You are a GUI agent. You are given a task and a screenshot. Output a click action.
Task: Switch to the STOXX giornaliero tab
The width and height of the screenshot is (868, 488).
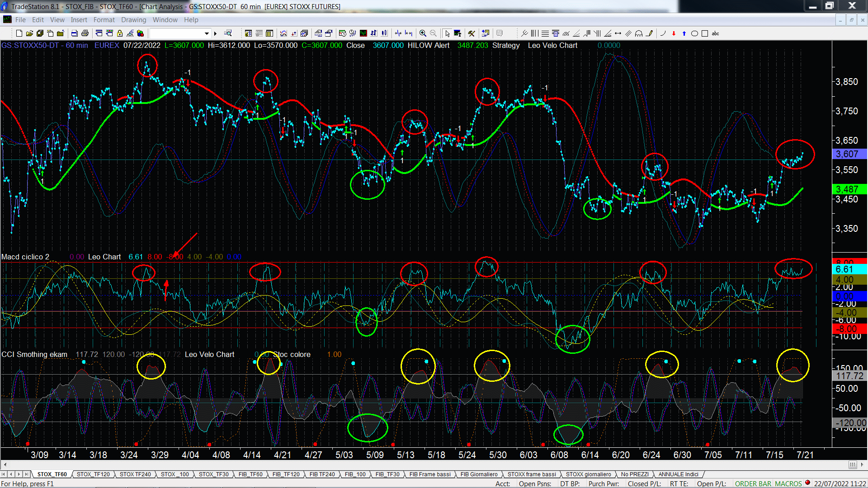pos(589,474)
